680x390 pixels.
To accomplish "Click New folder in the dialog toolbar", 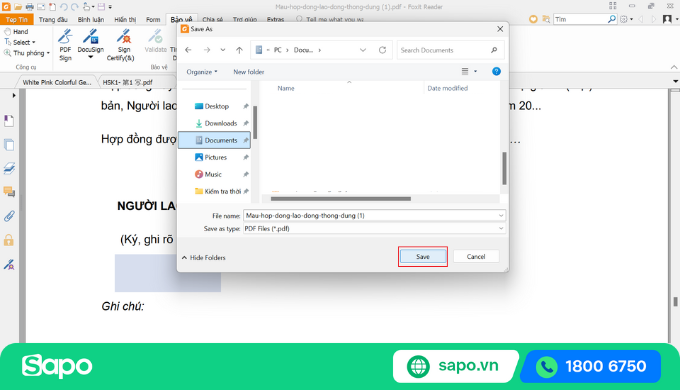I will (x=248, y=72).
